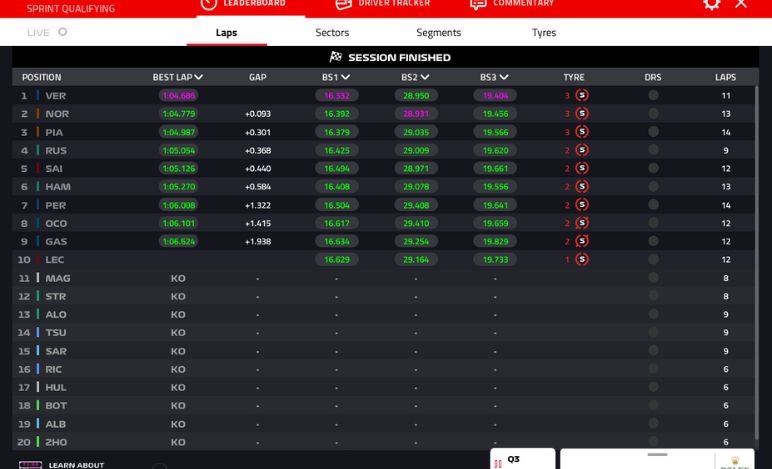The width and height of the screenshot is (772, 469).
Task: Expand the BS3 column dropdown
Action: (x=504, y=77)
